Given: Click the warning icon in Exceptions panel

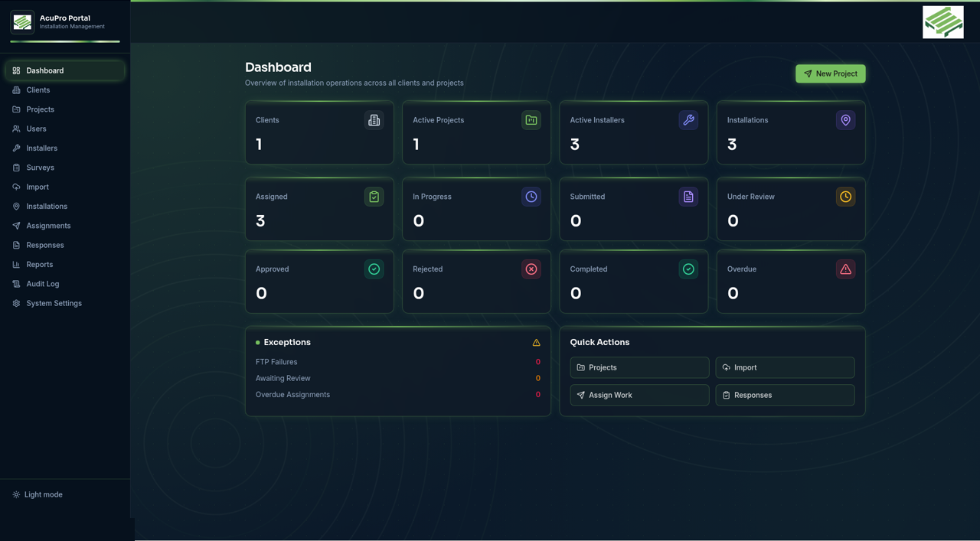Looking at the screenshot, I should point(536,343).
